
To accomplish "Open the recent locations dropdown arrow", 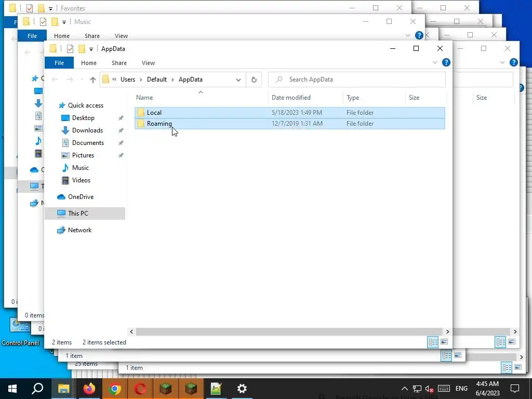I will click(82, 79).
